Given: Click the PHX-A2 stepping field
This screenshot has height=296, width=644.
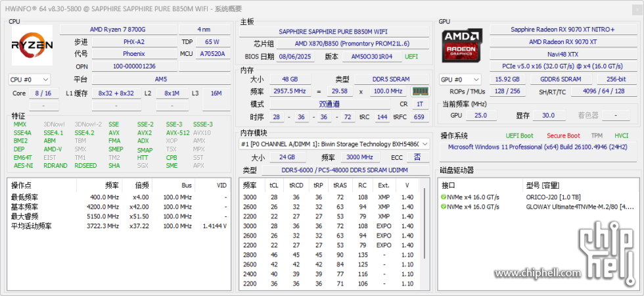Looking at the screenshot, I should [x=134, y=42].
